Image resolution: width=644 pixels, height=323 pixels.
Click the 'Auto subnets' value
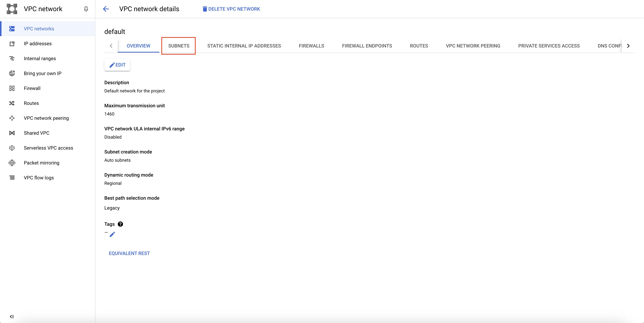(118, 160)
